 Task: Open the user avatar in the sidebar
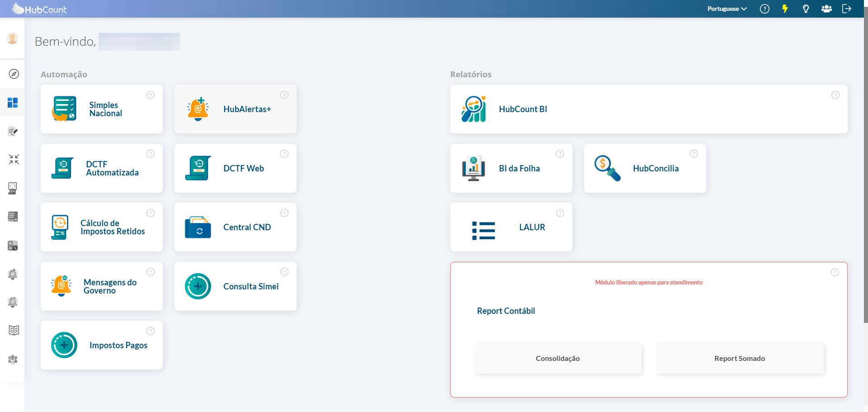[13, 38]
